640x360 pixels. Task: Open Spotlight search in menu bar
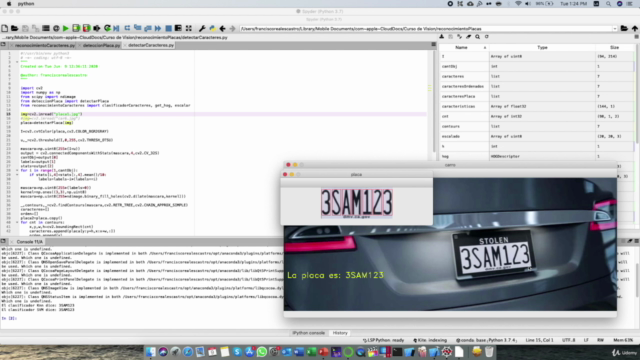tap(609, 4)
